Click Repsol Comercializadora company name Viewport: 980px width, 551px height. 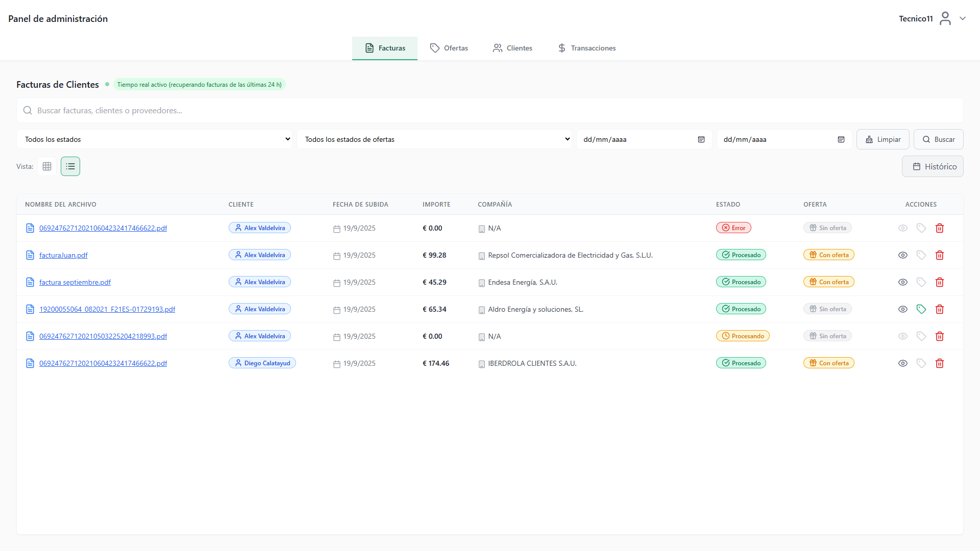(570, 255)
